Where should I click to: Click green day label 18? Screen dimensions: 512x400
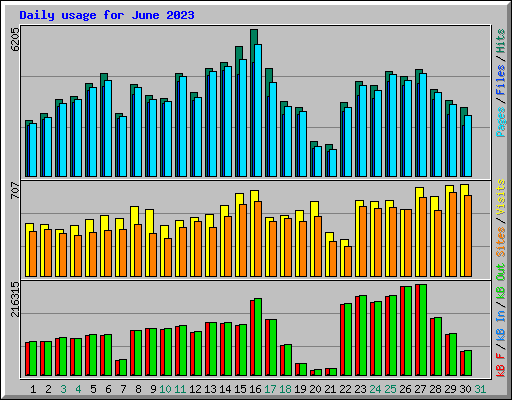(x=285, y=389)
